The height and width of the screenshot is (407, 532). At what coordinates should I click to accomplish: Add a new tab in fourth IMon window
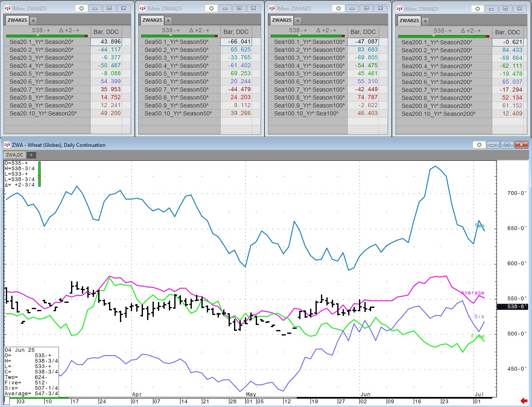pos(425,20)
